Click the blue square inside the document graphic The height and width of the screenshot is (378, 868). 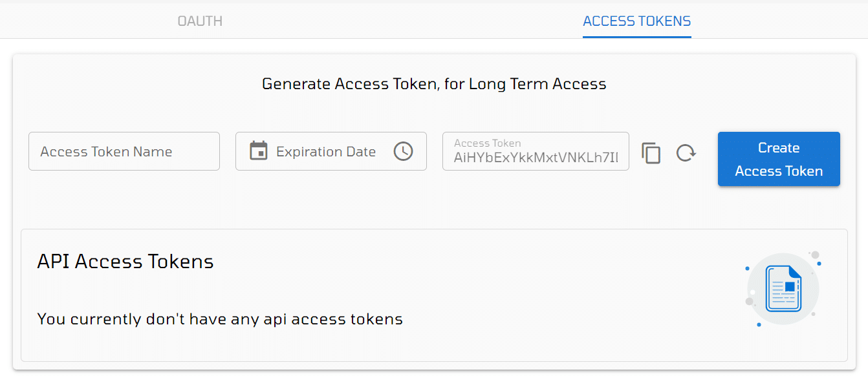pos(789,286)
